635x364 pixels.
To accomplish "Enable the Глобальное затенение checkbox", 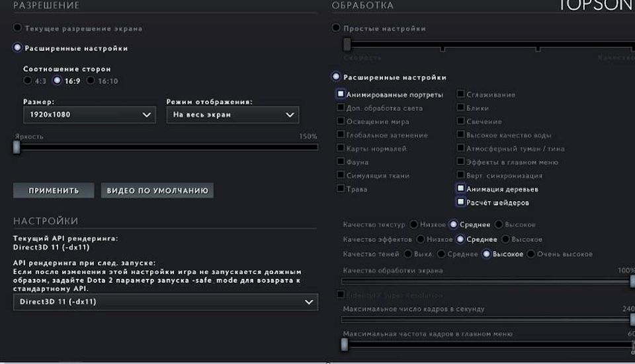I will tap(341, 135).
